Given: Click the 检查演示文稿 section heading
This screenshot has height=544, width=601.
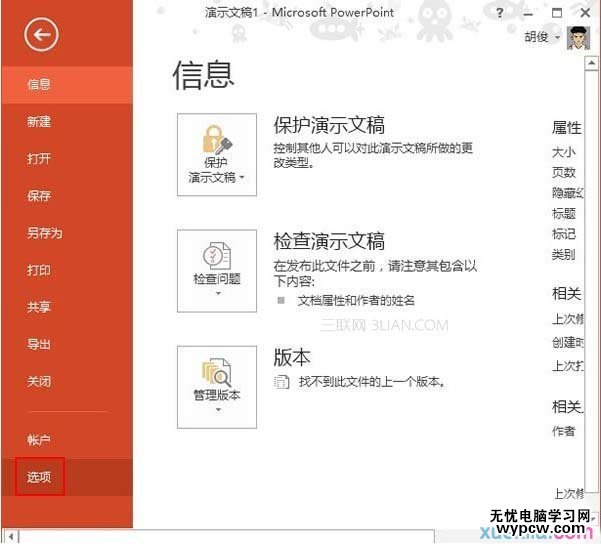Looking at the screenshot, I should click(x=329, y=242).
